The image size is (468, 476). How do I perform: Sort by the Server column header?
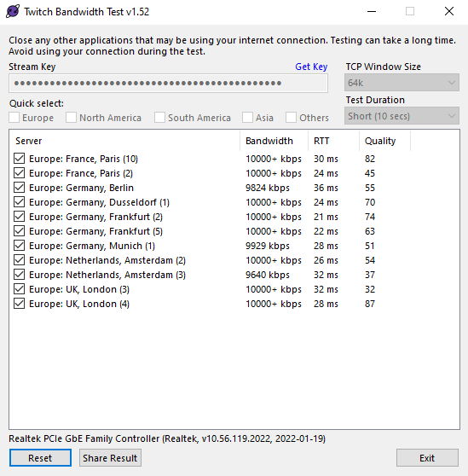coord(124,141)
